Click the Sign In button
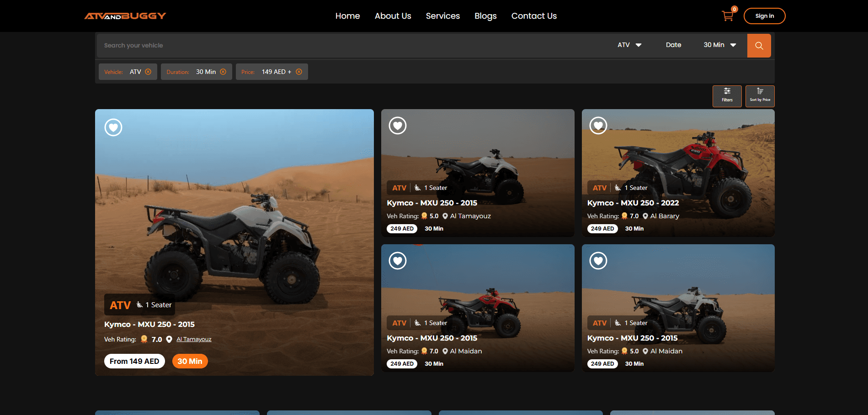The width and height of the screenshot is (868, 415). pos(764,16)
